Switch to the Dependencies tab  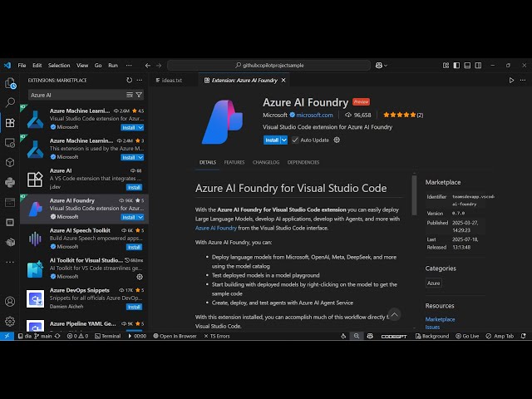tap(303, 162)
